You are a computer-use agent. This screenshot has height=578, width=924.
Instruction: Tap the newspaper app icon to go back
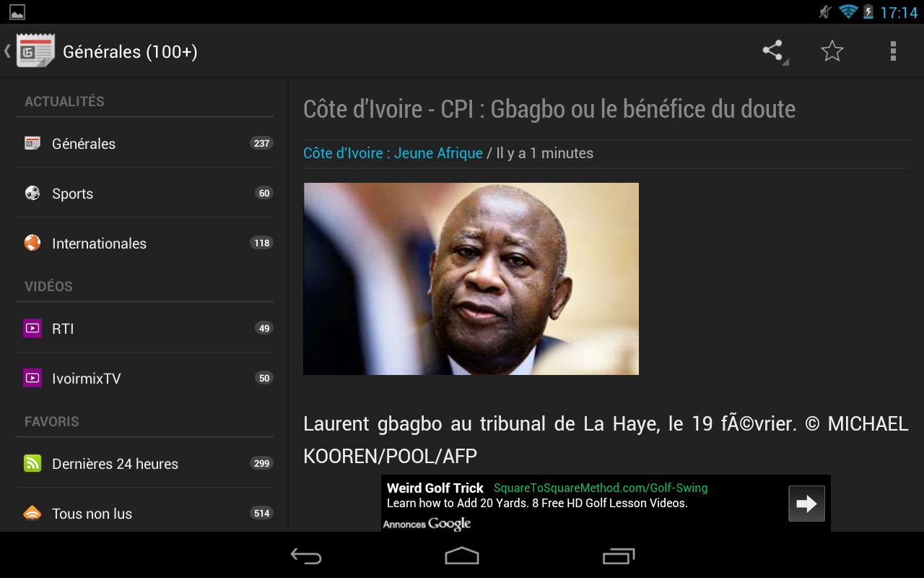coord(35,51)
